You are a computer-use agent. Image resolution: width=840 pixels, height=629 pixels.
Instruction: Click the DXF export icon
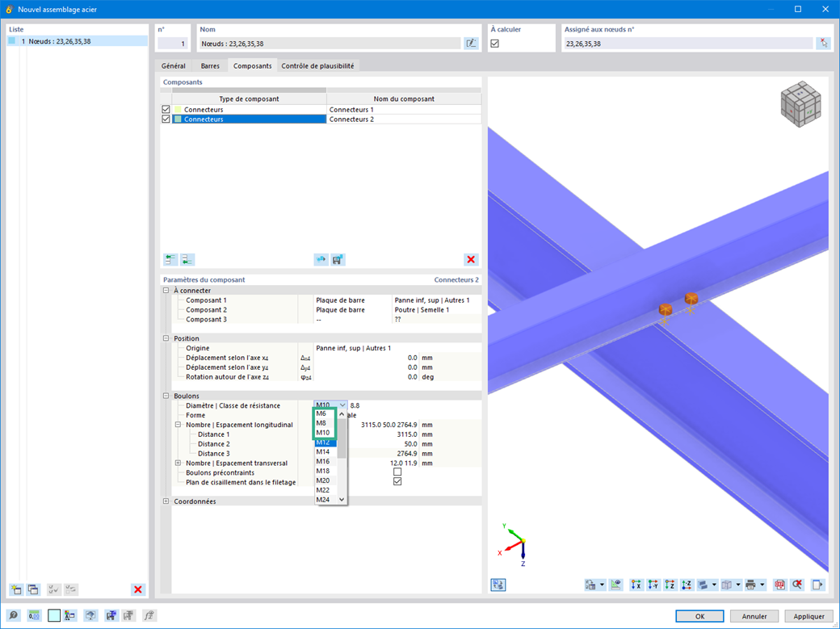780,585
